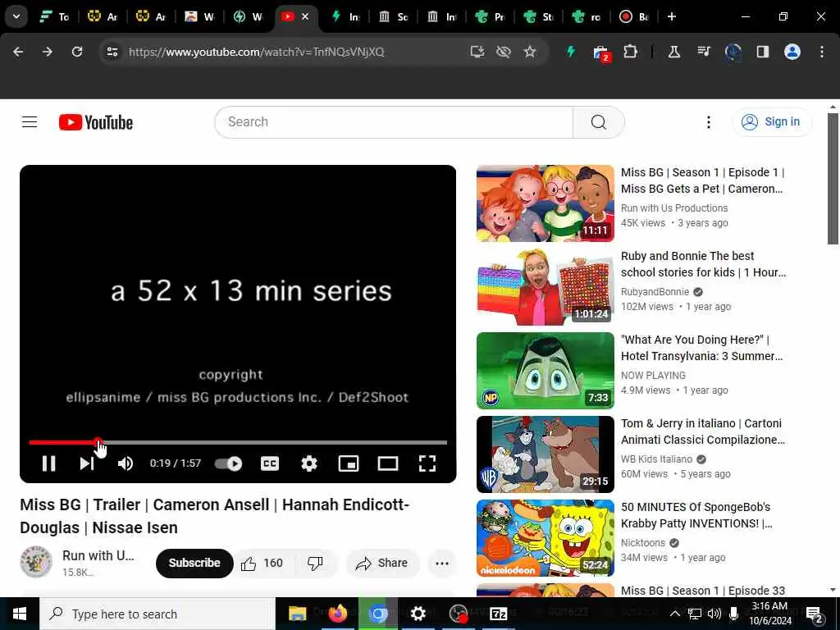Open SpongeBob Krabby Patty Inventions video title

click(x=696, y=515)
